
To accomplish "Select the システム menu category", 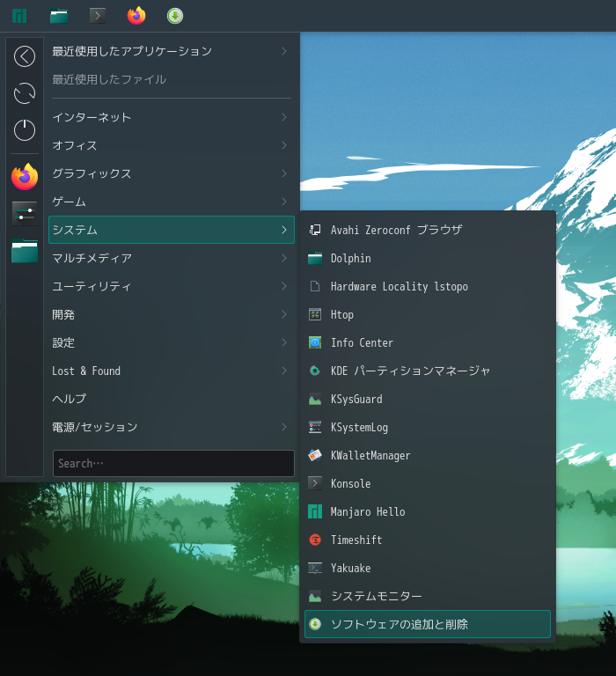I will (x=172, y=230).
